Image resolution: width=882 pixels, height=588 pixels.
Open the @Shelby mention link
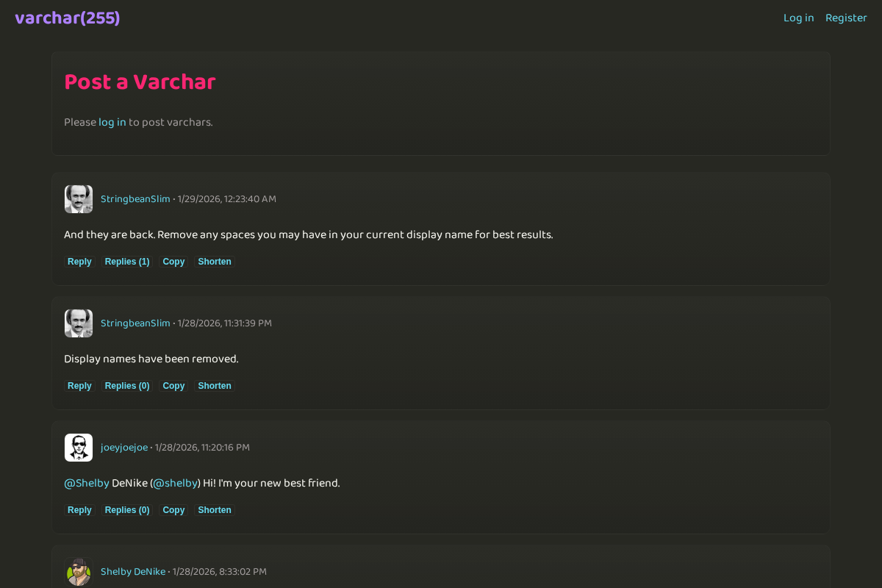click(x=87, y=483)
